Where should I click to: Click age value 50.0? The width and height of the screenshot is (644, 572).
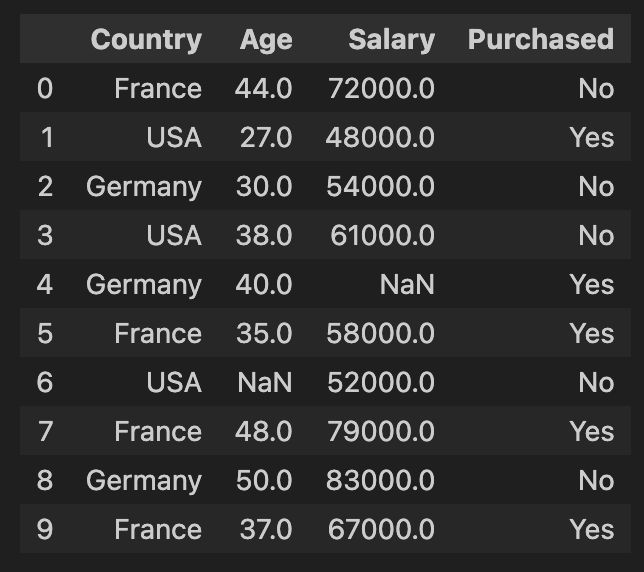click(x=264, y=480)
